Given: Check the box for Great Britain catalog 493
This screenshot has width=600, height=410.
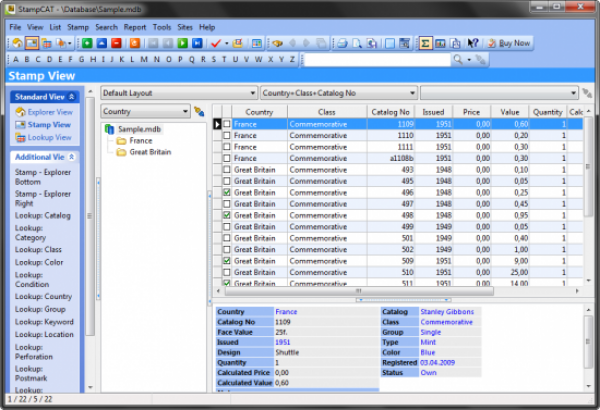Looking at the screenshot, I should coord(227,169).
